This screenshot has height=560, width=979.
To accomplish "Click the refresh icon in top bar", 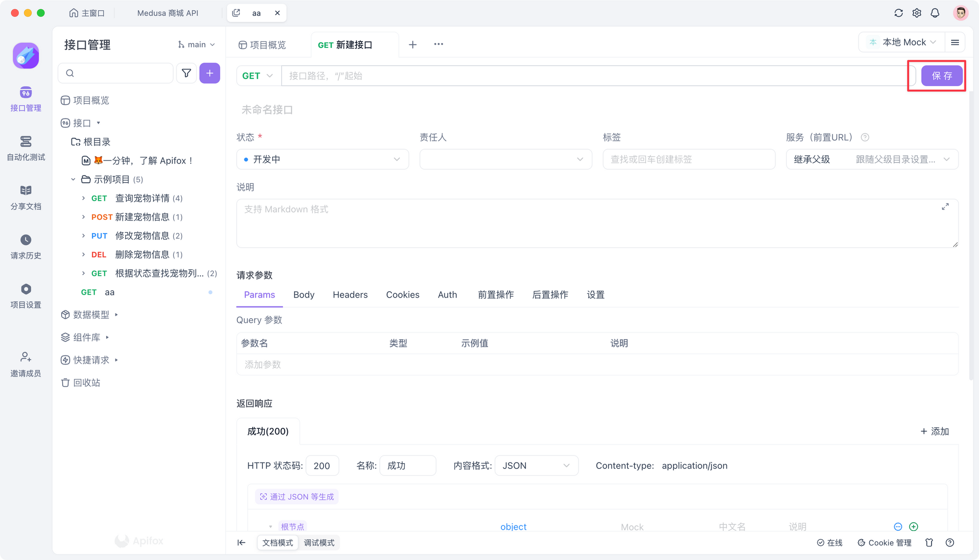I will (899, 13).
